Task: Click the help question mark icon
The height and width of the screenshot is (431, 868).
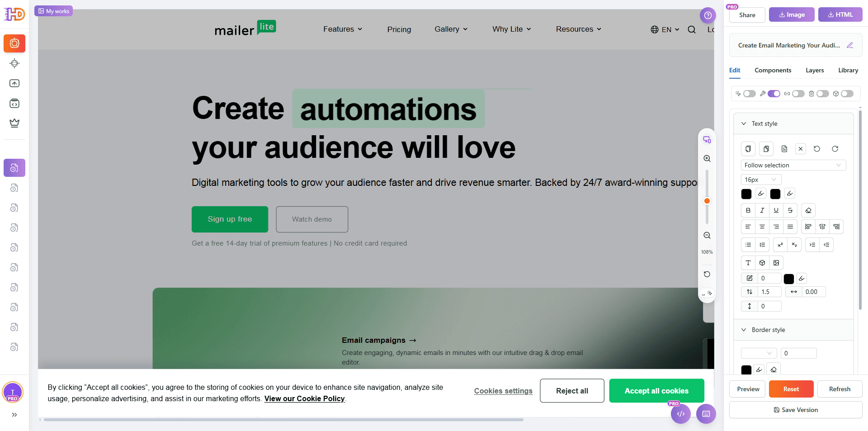Action: click(708, 15)
